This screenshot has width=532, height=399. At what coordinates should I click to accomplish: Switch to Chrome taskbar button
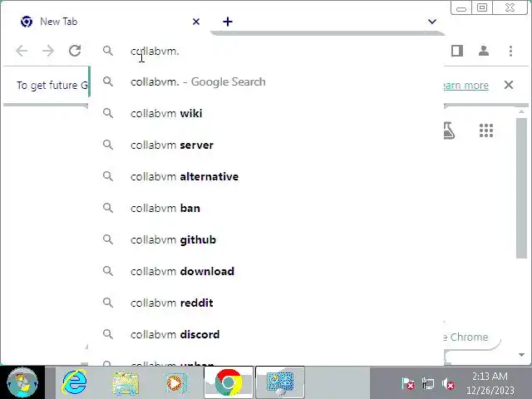coord(229,382)
